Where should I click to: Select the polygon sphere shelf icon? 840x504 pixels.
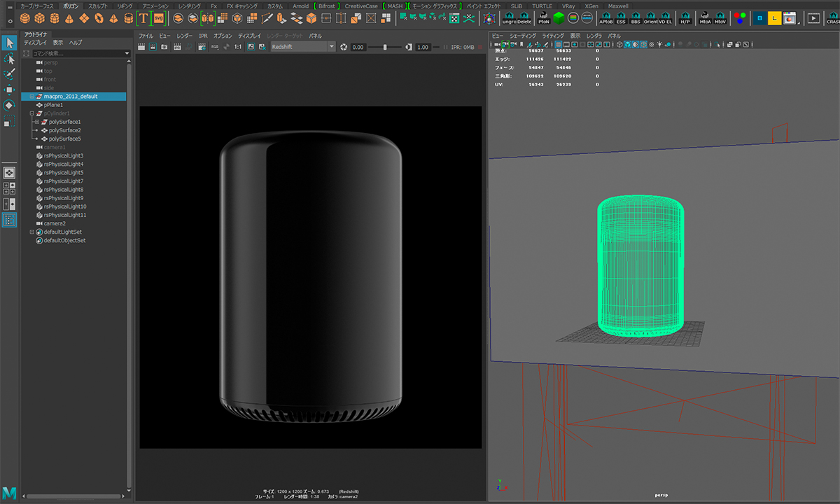click(x=25, y=18)
